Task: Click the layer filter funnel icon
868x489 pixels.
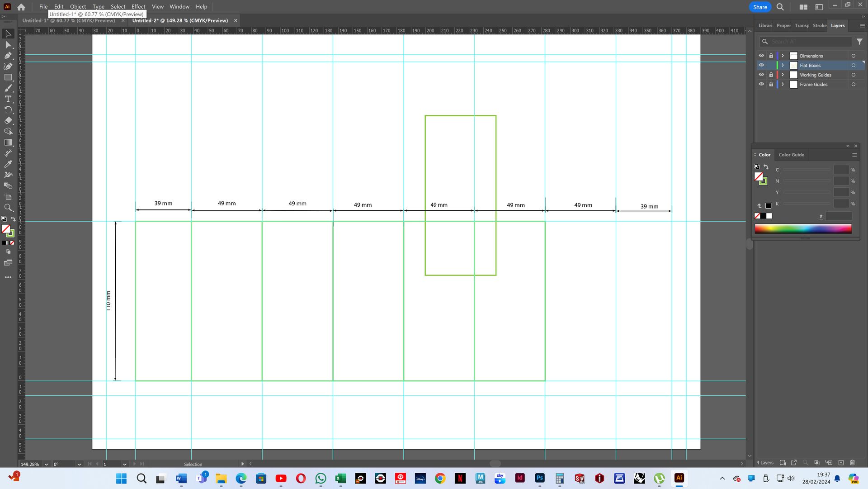Action: click(x=859, y=42)
